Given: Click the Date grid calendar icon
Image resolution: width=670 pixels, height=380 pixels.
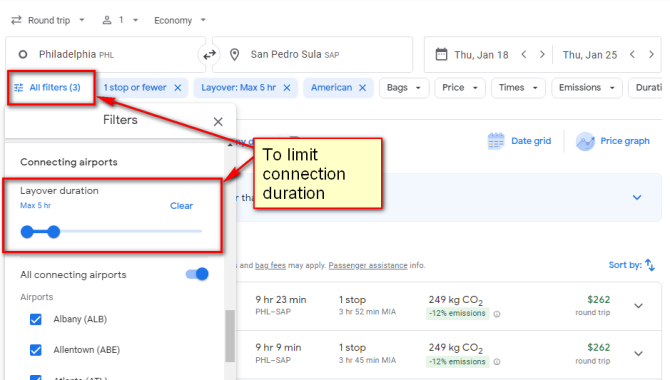Looking at the screenshot, I should [496, 141].
